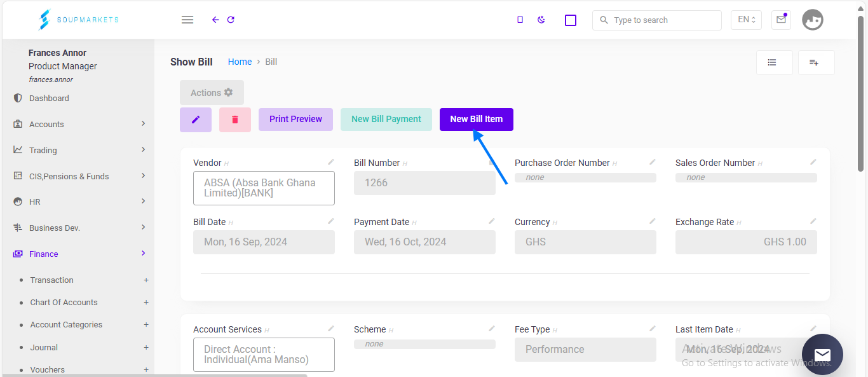Edit the Bill Date pencil icon

point(331,221)
